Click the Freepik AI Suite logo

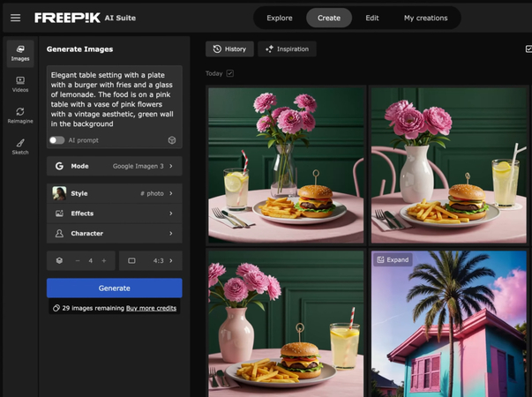tap(85, 18)
